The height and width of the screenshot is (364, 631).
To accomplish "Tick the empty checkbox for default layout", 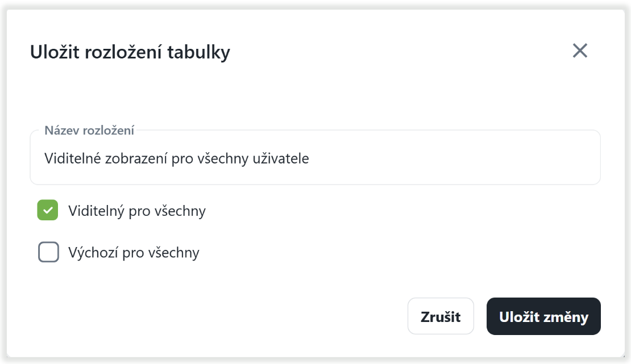I will [x=48, y=252].
